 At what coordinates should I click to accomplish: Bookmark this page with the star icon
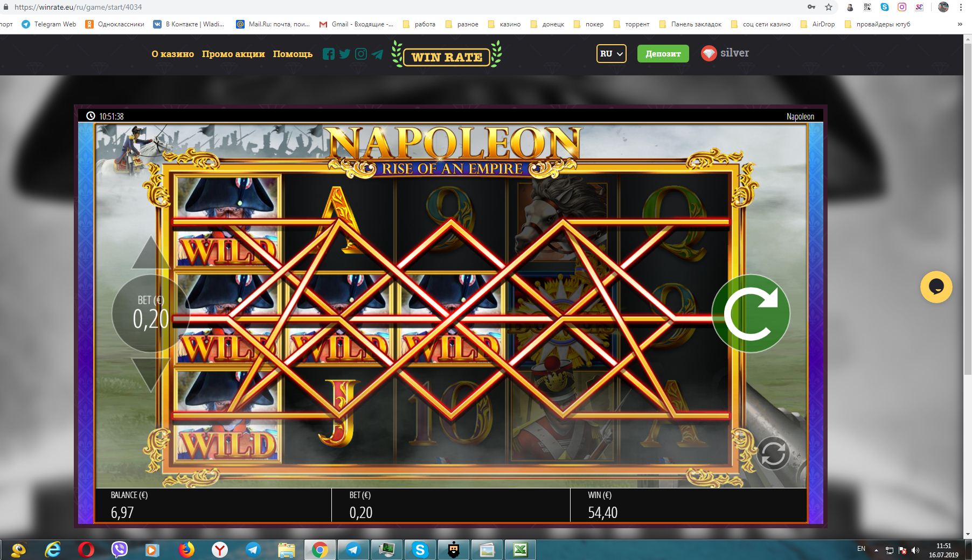[x=829, y=7]
